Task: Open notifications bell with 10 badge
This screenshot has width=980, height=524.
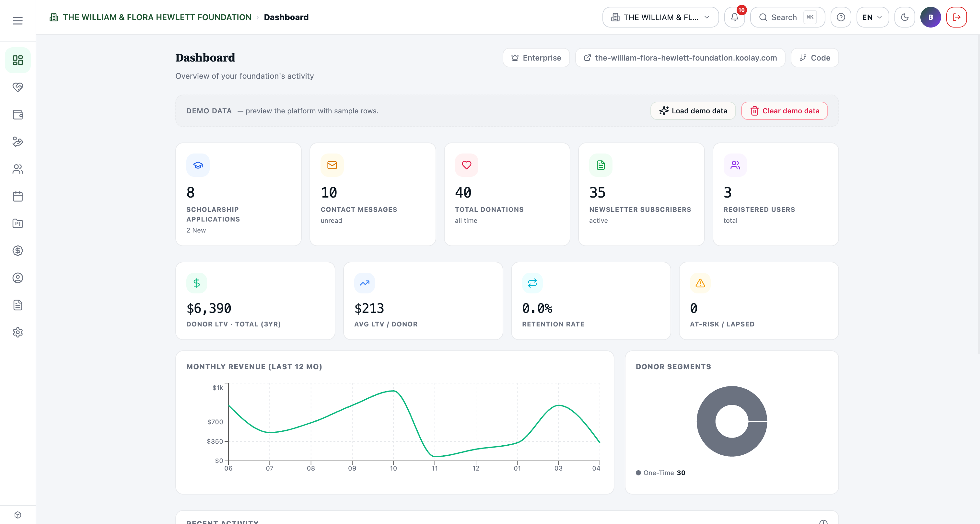Action: point(734,17)
